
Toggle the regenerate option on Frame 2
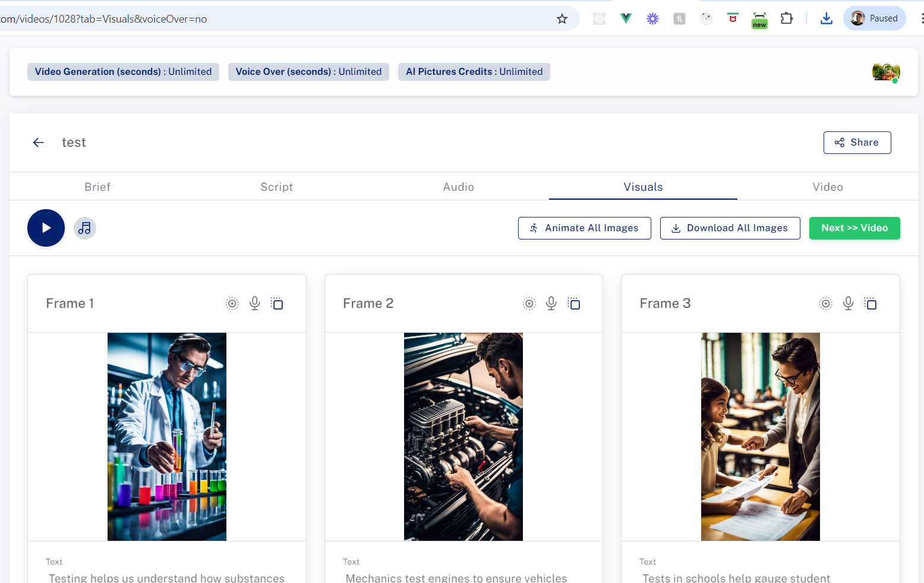pos(529,303)
